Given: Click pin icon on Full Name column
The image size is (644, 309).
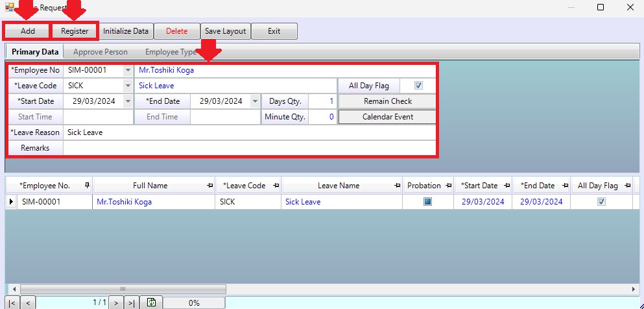Looking at the screenshot, I should (209, 186).
